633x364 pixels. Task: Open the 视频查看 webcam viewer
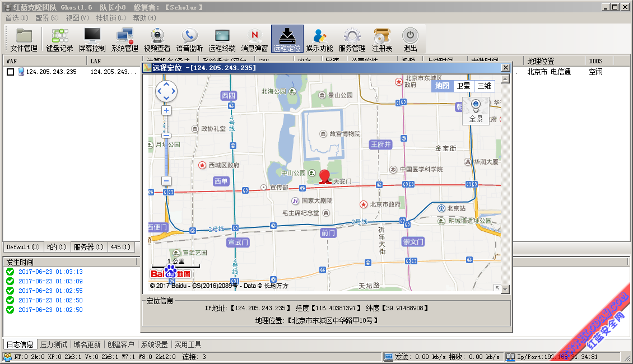pos(157,40)
